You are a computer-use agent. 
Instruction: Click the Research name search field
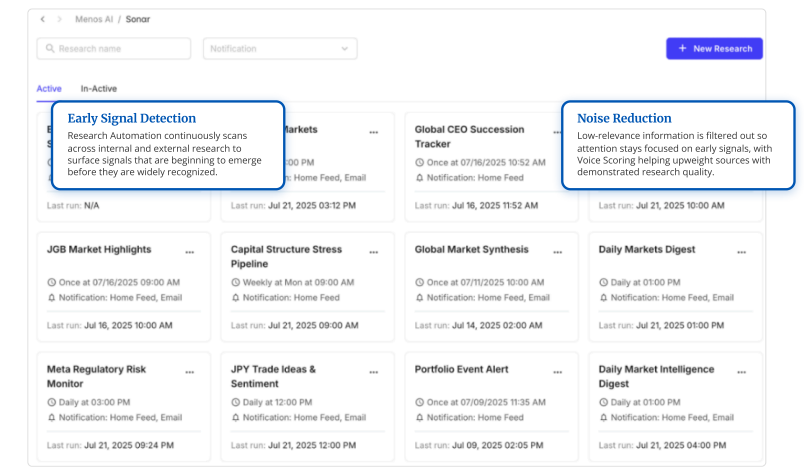tap(114, 48)
